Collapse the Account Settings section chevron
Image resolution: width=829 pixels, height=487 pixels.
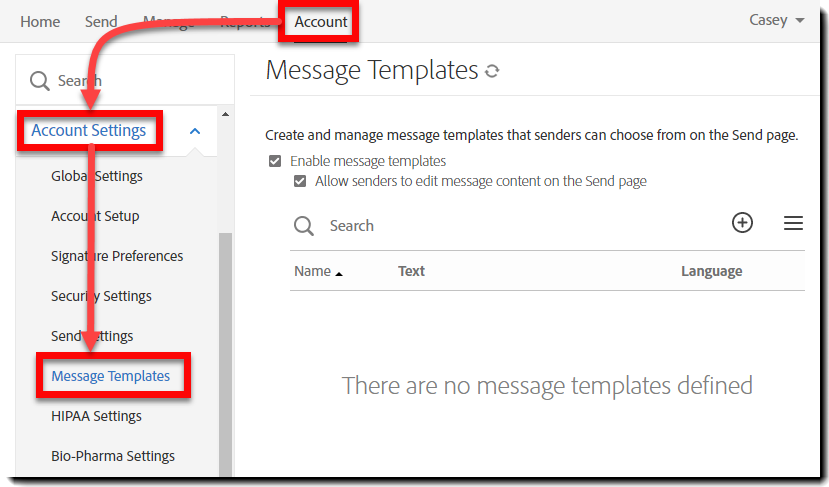tap(195, 131)
